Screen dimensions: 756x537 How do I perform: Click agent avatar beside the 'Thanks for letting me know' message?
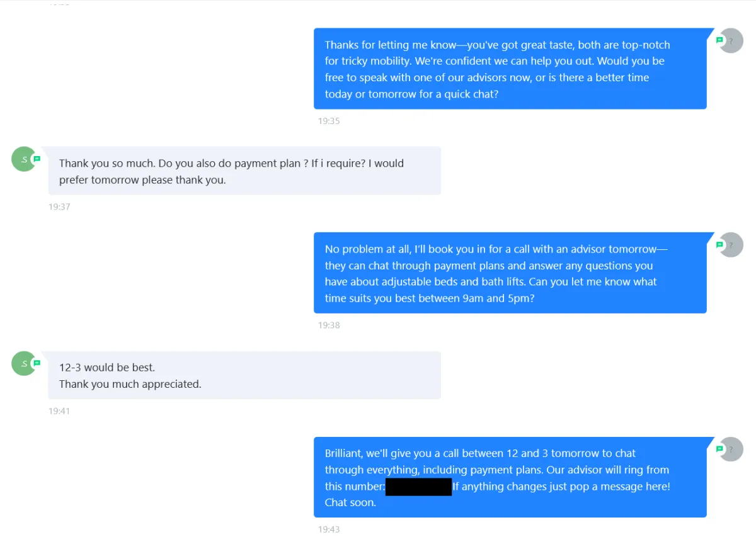tap(733, 41)
